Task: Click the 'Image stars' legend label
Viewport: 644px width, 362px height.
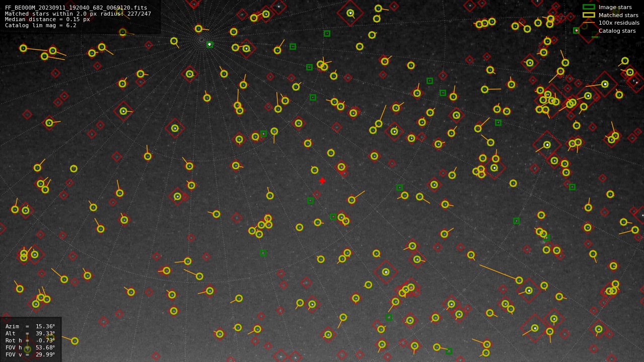Action: coord(615,8)
